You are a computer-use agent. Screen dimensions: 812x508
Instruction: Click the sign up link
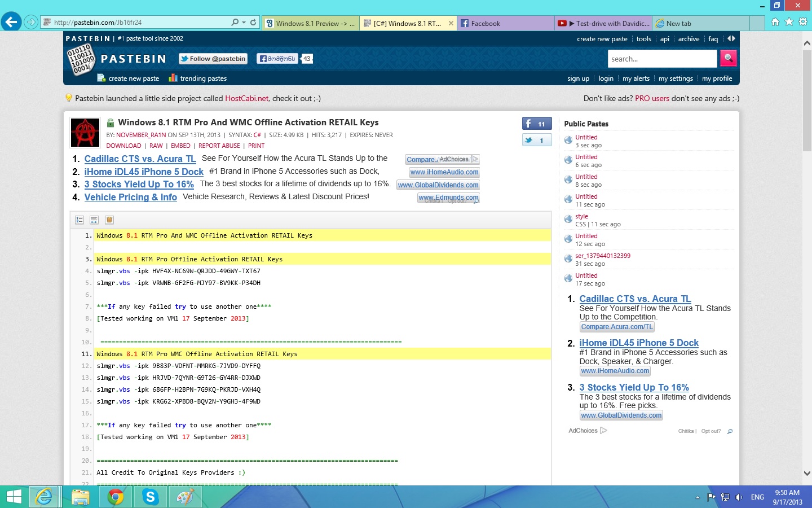(578, 78)
